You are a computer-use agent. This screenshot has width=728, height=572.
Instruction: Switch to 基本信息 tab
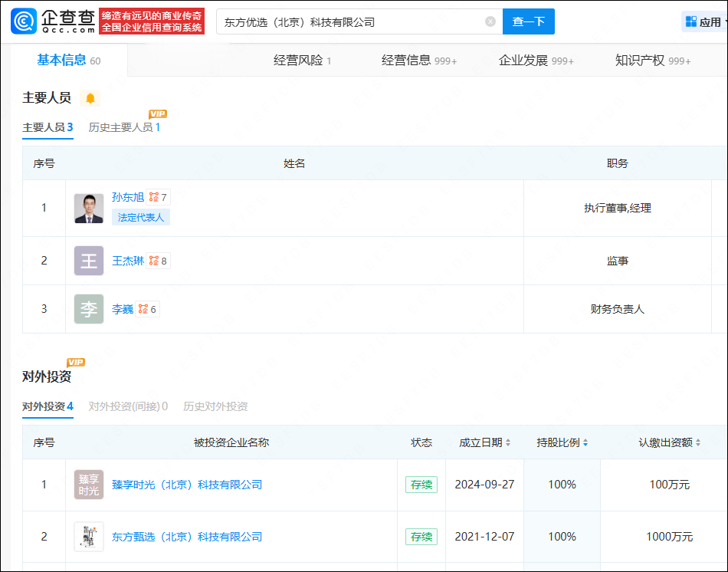(x=69, y=60)
